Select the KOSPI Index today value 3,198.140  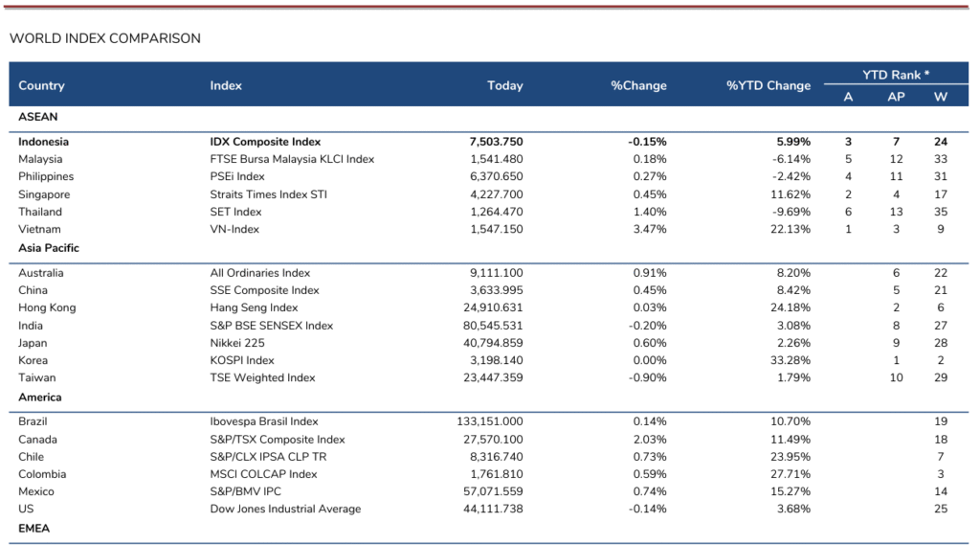pos(497,360)
